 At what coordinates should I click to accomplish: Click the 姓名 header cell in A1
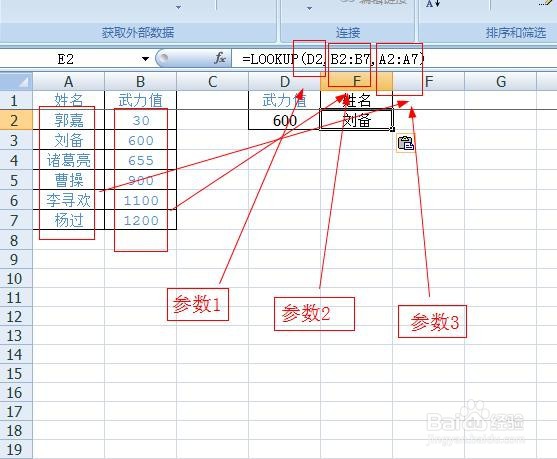click(x=69, y=100)
